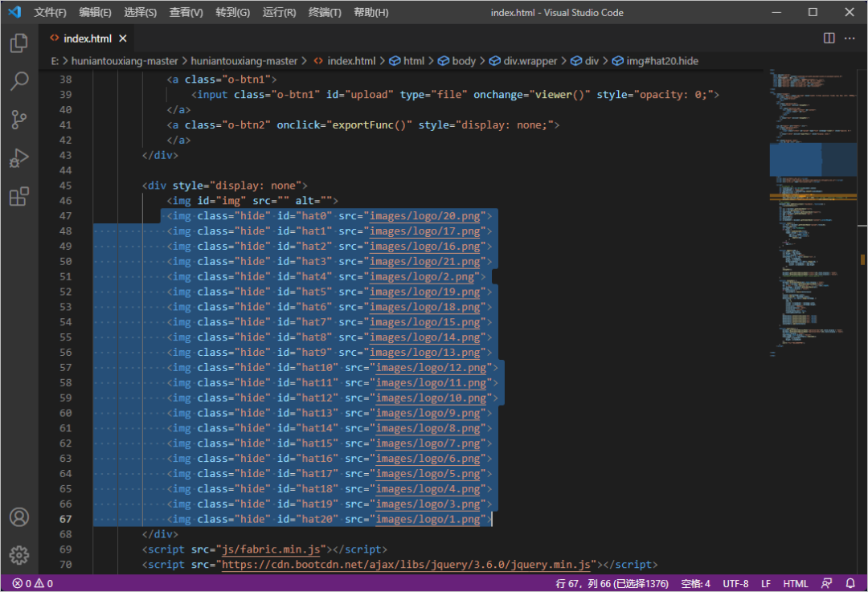
Task: Close the index.html editor tab
Action: pyautogui.click(x=123, y=39)
